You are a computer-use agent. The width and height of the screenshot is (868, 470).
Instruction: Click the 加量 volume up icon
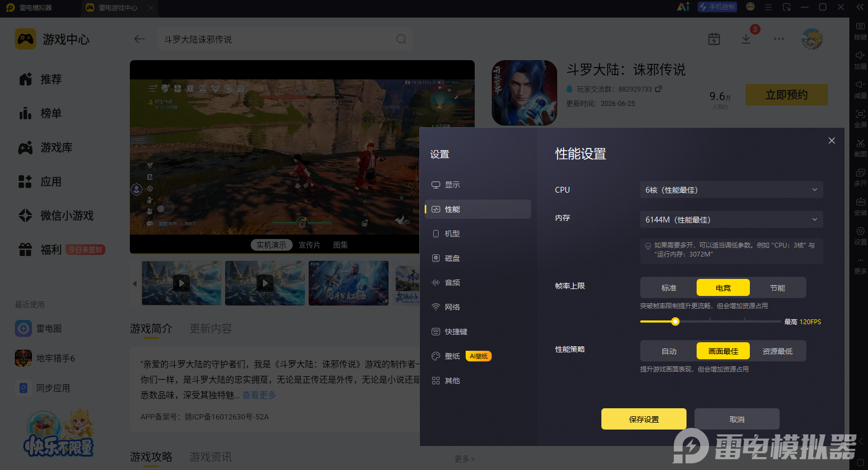[860, 60]
